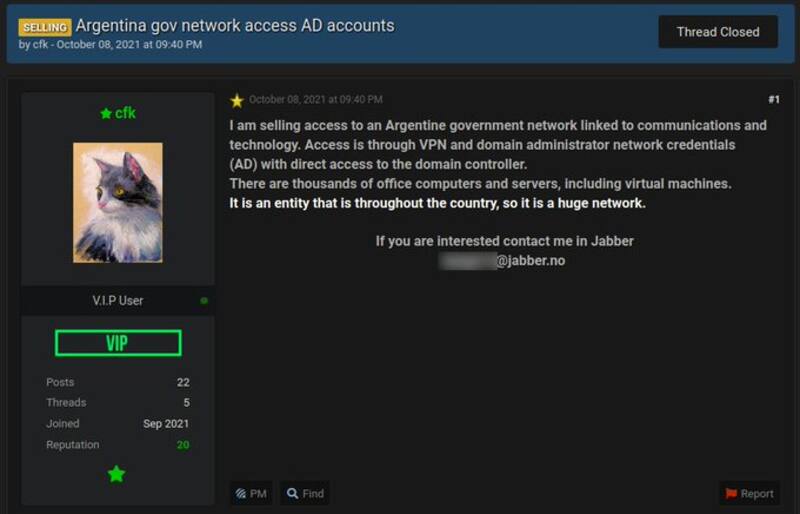Click the green Reputation value 20

183,444
